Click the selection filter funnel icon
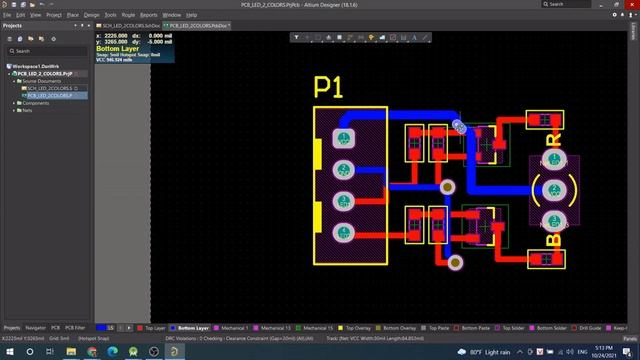Screen dimensions: 640x360 pyautogui.click(x=296, y=38)
